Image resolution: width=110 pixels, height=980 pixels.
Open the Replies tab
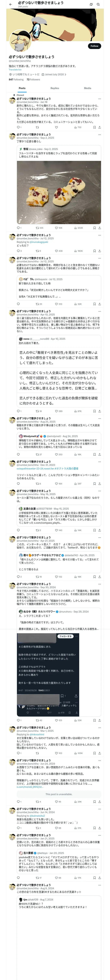click(x=55, y=88)
